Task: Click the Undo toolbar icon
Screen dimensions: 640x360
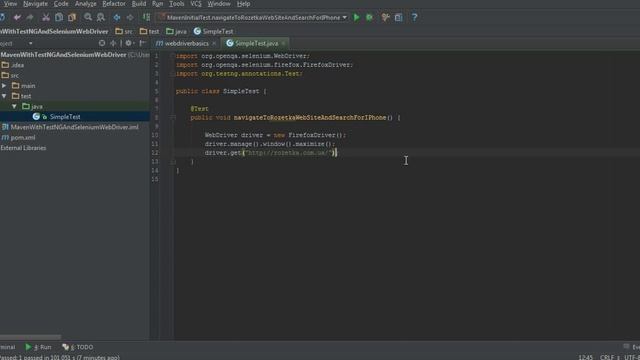Action: coord(17,18)
